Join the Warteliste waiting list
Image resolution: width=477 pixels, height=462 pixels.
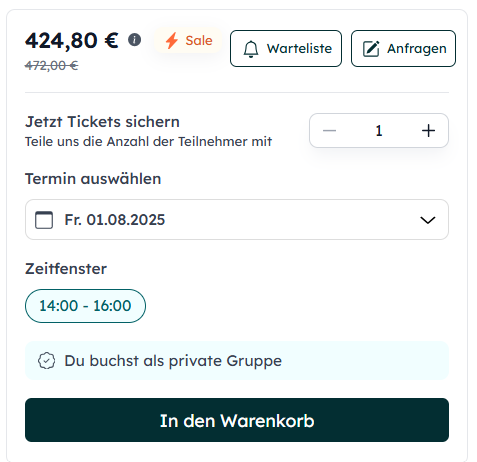[286, 49]
